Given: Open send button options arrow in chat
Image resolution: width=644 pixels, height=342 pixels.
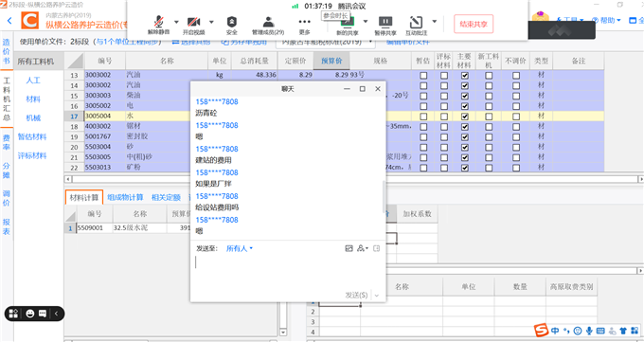Looking at the screenshot, I should click(377, 296).
